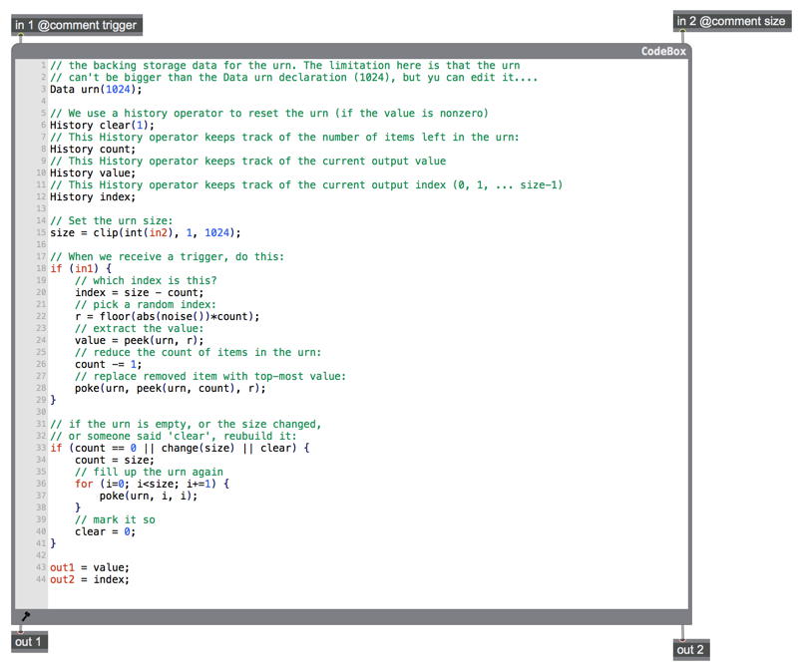The image size is (798, 672).
Task: Click the 'out1 = value;' line
Action: point(90,567)
